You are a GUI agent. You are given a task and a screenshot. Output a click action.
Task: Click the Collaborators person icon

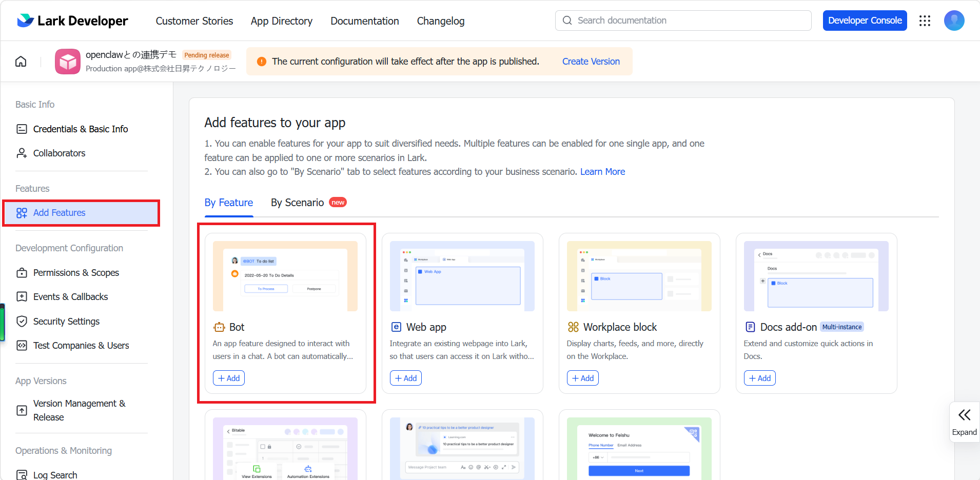point(22,153)
